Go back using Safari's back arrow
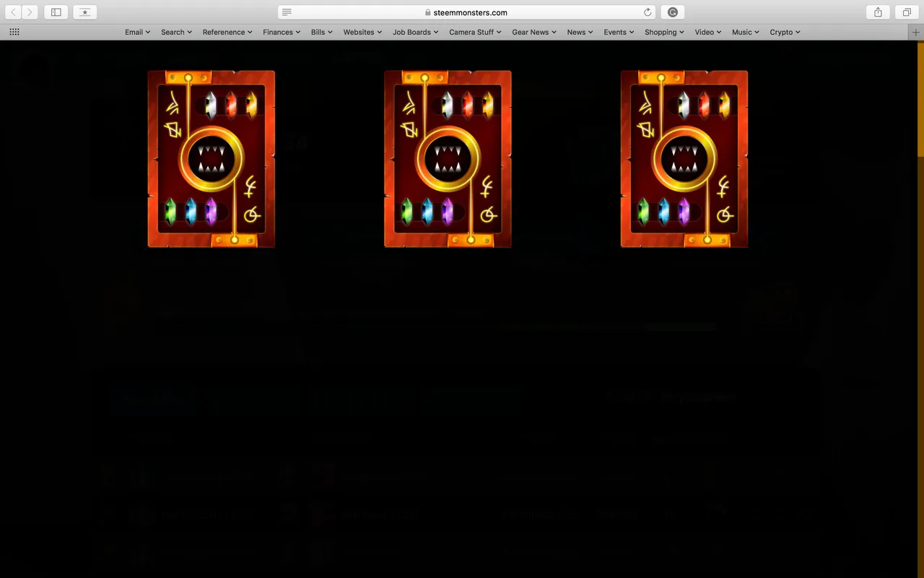 tap(13, 12)
